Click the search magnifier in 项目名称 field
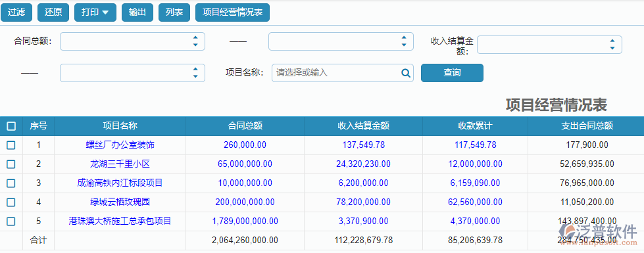The width and height of the screenshot is (644, 253). coord(405,73)
